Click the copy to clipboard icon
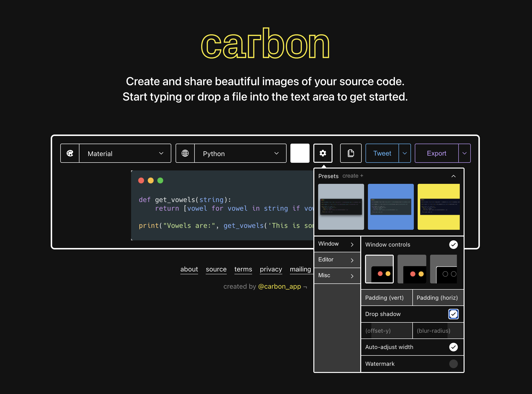Viewport: 532px width, 394px height. 351,153
